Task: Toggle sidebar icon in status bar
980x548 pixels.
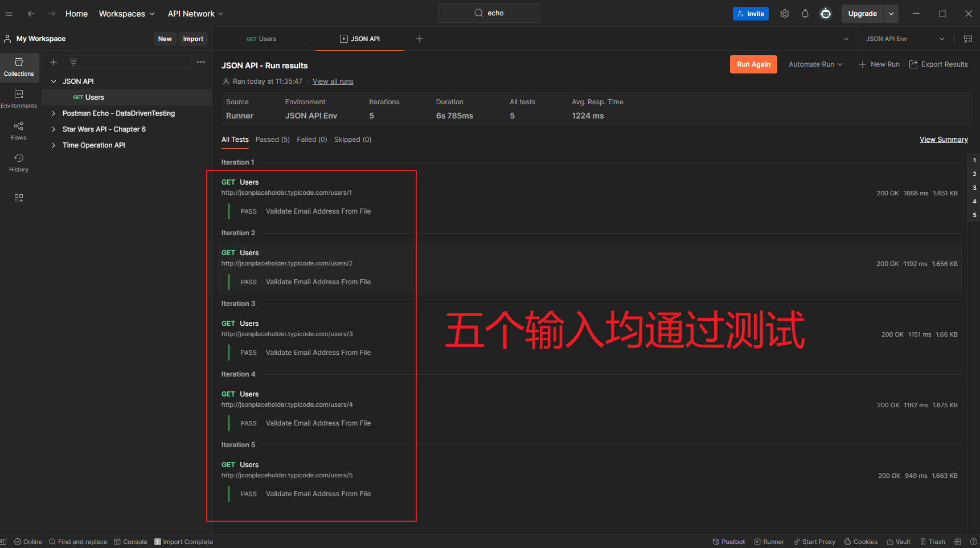Action: pyautogui.click(x=3, y=542)
